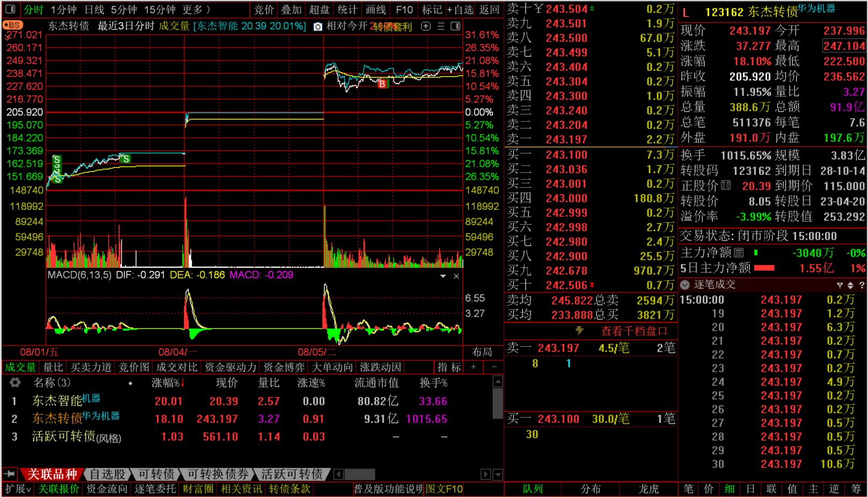Click the camera screenshot icon in chart header
Viewport: 868px width, 498px height.
coord(318,26)
